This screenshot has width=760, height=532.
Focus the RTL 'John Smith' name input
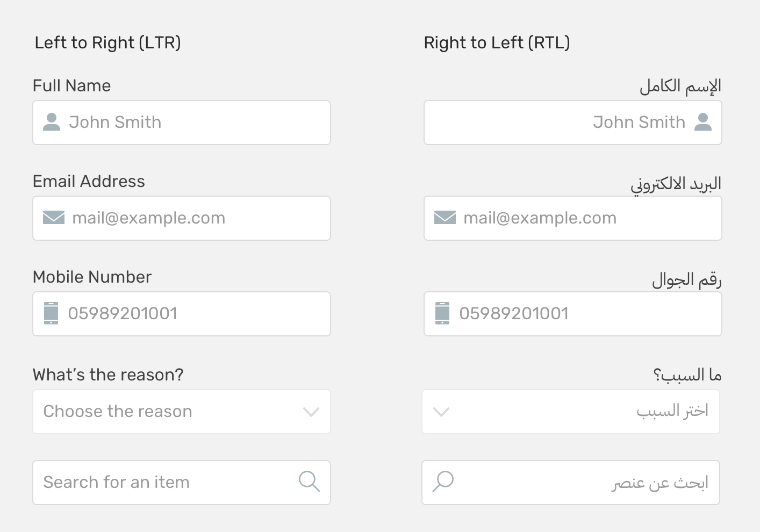pos(537,123)
